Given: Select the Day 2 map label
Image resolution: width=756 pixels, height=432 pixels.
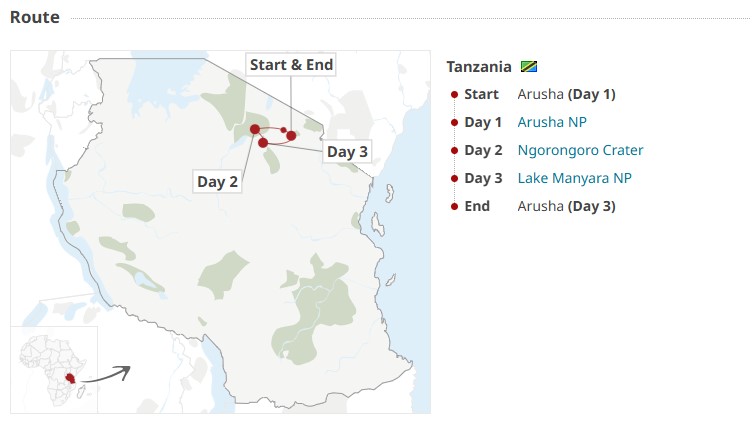Looking at the screenshot, I should pos(217,182).
